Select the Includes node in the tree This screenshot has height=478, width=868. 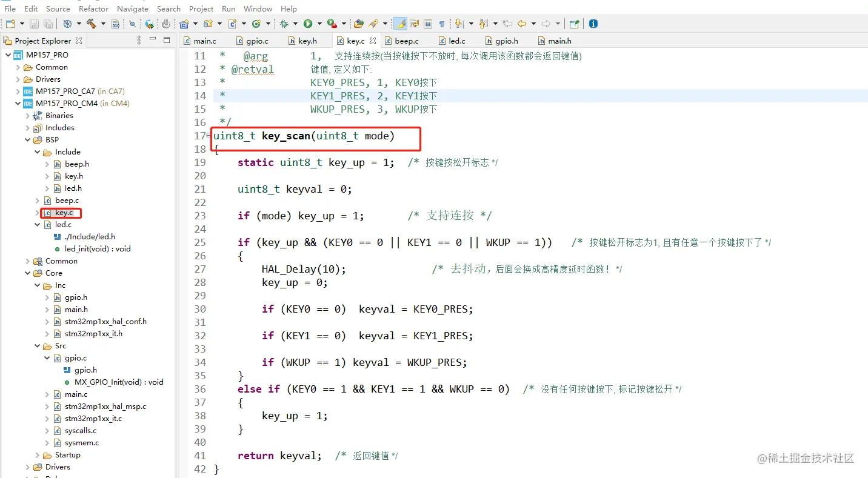coord(60,128)
